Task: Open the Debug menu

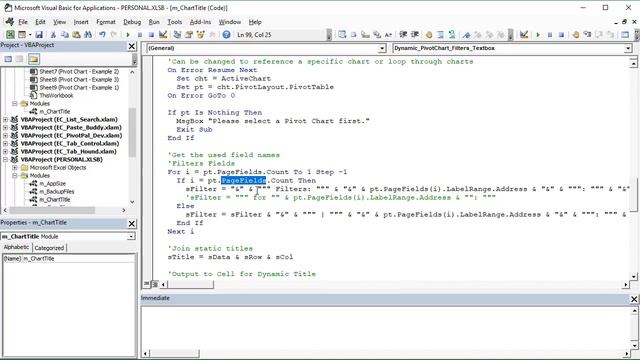Action: (132, 22)
